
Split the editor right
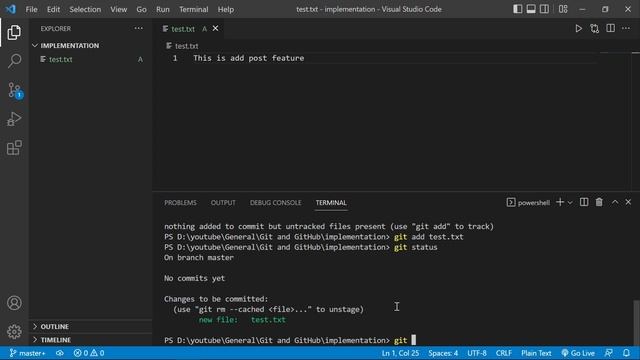(x=610, y=29)
